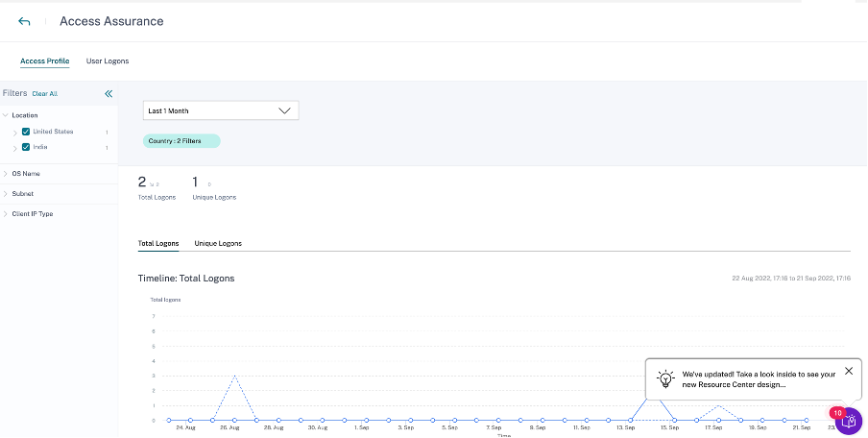
Task: Open the purple Resource Center badge
Action: 848,421
